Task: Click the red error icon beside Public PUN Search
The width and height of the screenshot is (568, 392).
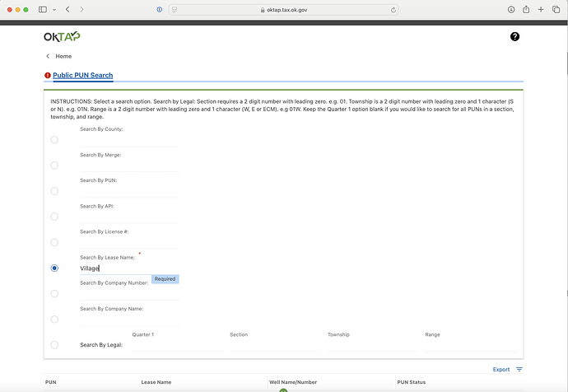Action: point(48,76)
